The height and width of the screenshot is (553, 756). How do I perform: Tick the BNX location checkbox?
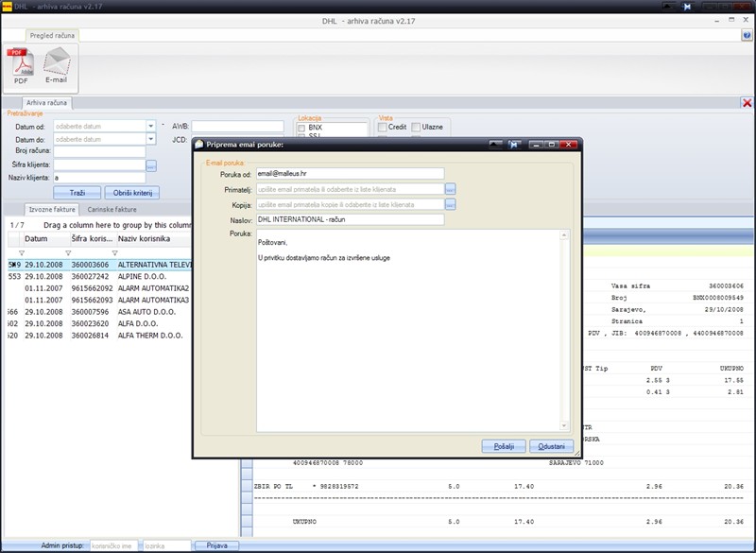click(301, 128)
